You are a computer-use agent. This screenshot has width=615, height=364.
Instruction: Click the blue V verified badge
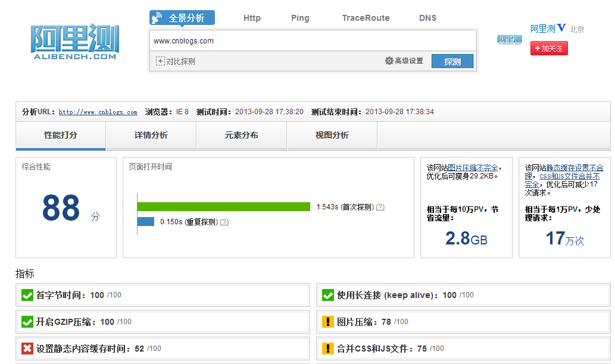tap(561, 28)
